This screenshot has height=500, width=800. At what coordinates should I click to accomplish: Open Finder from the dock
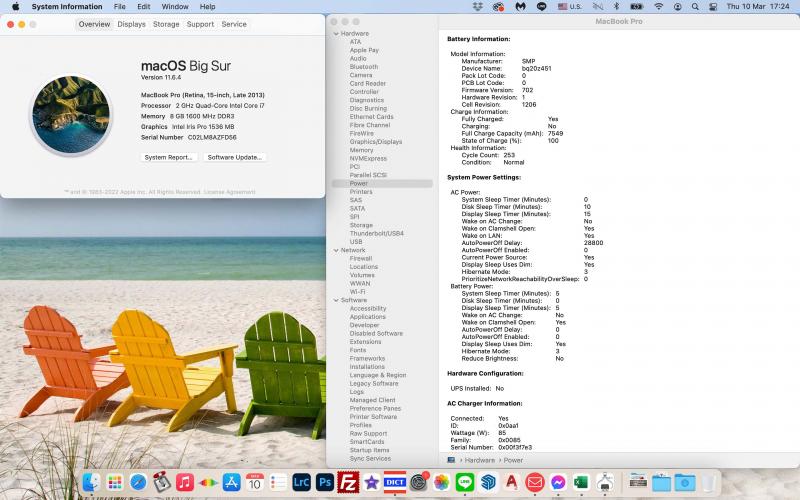pos(92,482)
